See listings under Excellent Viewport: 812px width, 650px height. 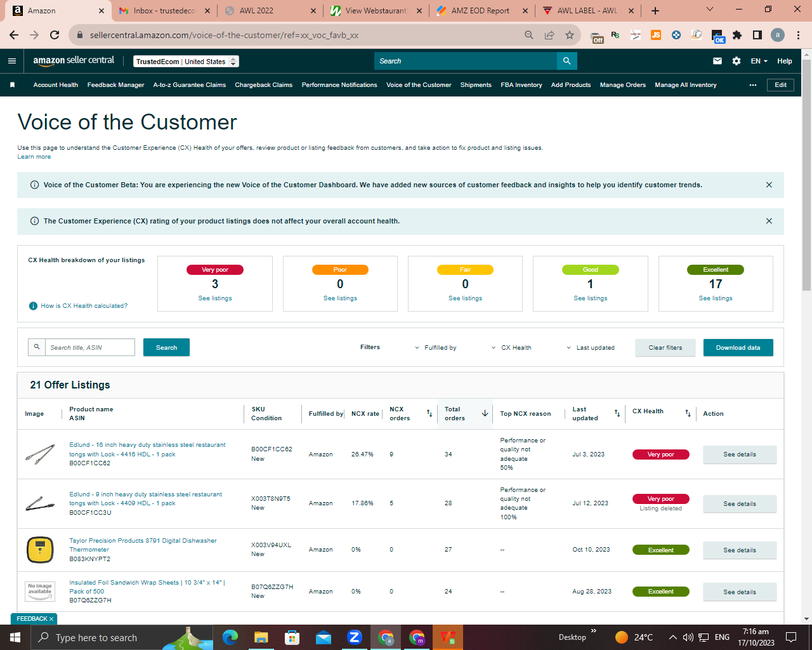(x=716, y=298)
